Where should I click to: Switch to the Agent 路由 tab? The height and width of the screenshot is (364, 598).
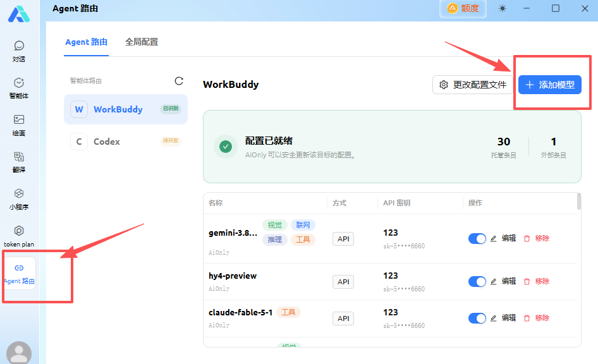point(86,42)
